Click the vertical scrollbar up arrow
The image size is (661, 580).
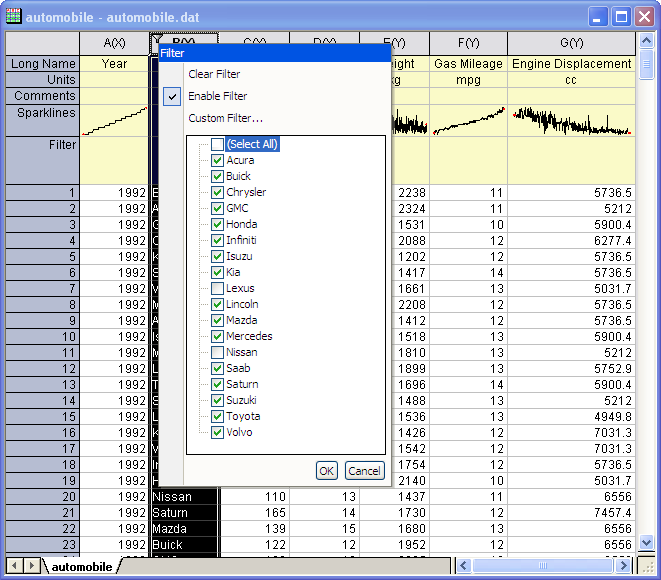646,40
